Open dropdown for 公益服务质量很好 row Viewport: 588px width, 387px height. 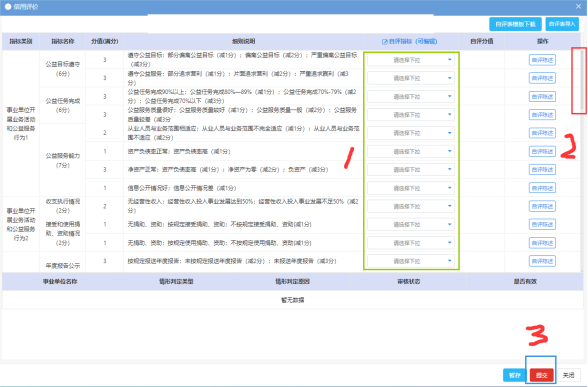[411, 115]
